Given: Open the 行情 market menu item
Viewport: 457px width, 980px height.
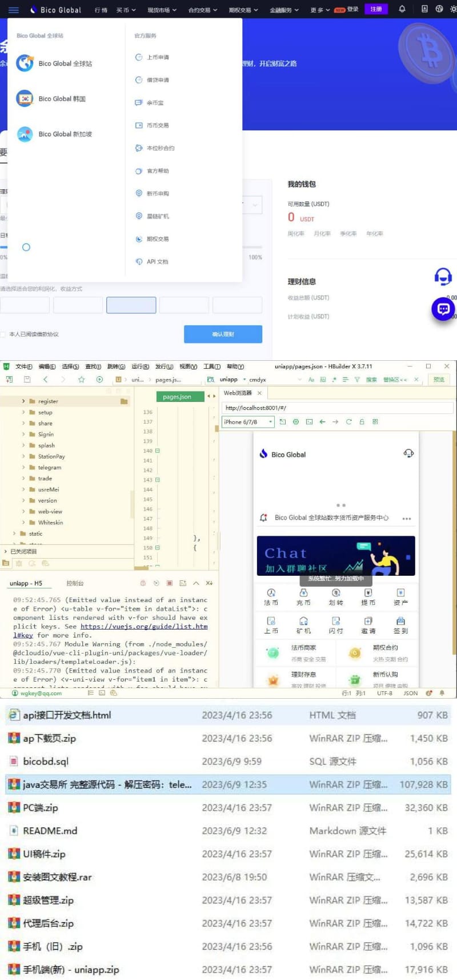Looking at the screenshot, I should coord(101,10).
